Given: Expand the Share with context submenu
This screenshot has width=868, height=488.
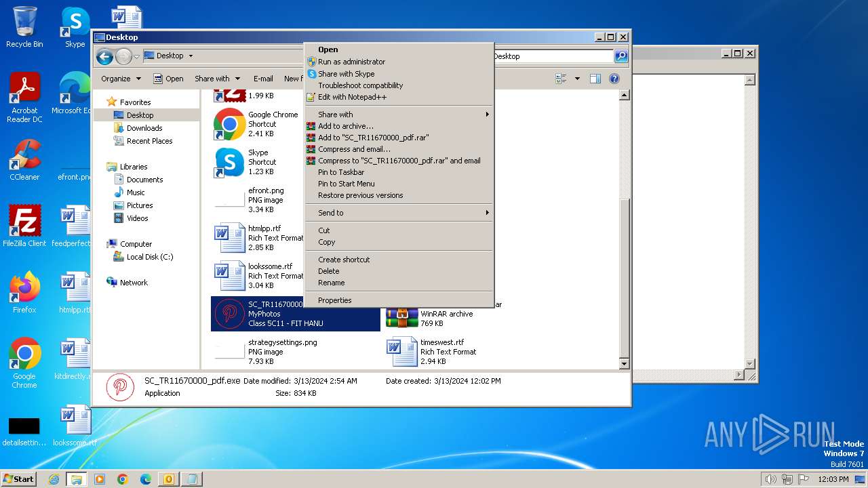Looking at the screenshot, I should pos(399,115).
